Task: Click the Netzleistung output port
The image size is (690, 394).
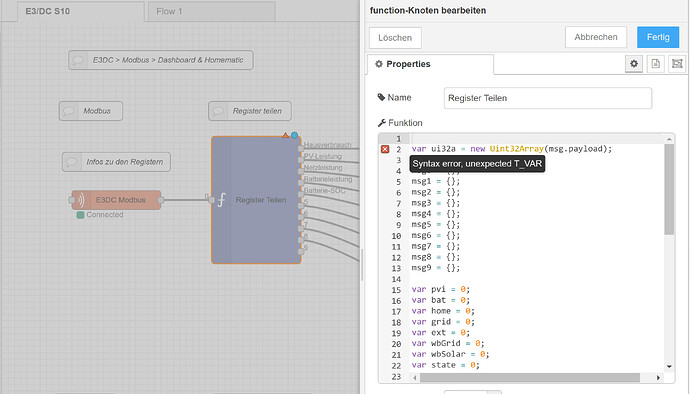Action: [301, 172]
